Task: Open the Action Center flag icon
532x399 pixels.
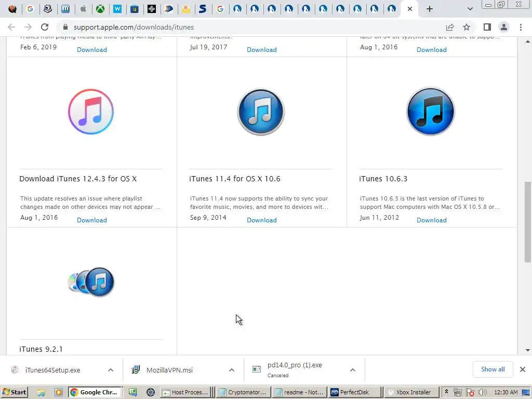Action: [470, 393]
